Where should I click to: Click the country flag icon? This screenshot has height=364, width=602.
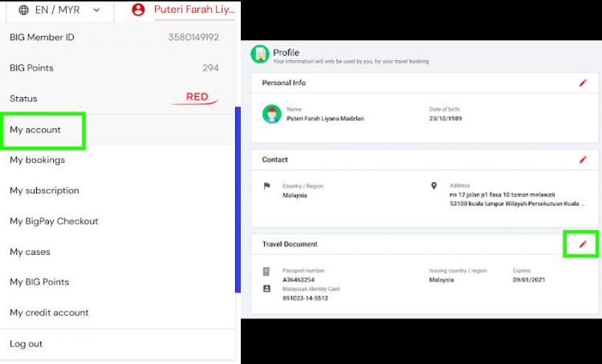[x=267, y=186]
